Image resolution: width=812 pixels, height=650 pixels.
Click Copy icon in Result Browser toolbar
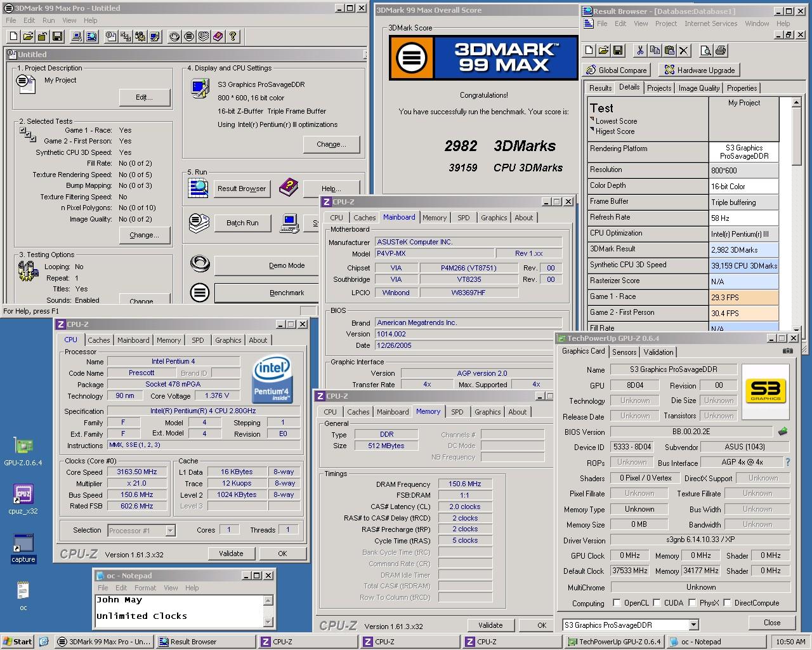(x=655, y=50)
